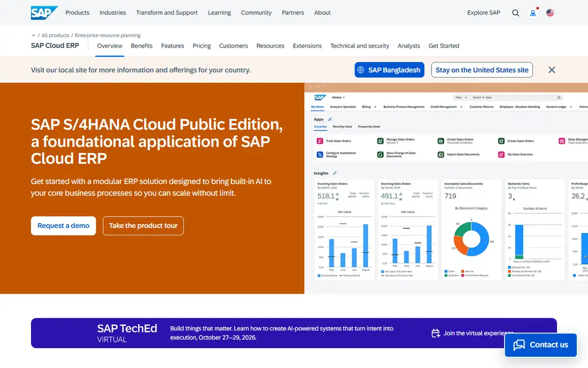588x368 pixels.
Task: Go to Enterprise resource planning breadcrumb
Action: point(107,35)
